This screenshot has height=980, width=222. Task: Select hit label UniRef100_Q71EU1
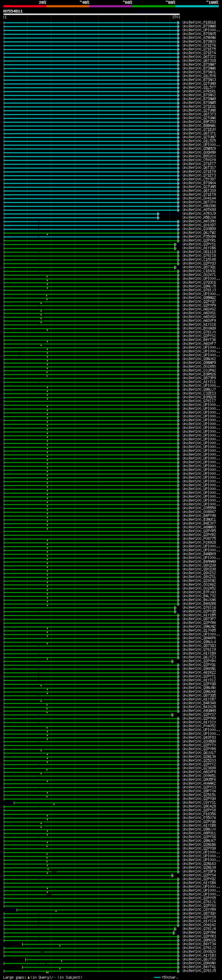pos(199,106)
